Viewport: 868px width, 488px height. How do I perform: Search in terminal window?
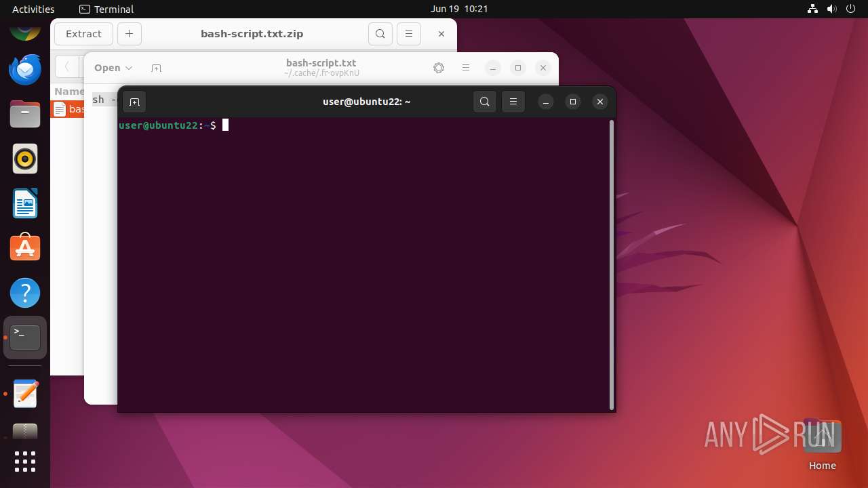click(484, 102)
